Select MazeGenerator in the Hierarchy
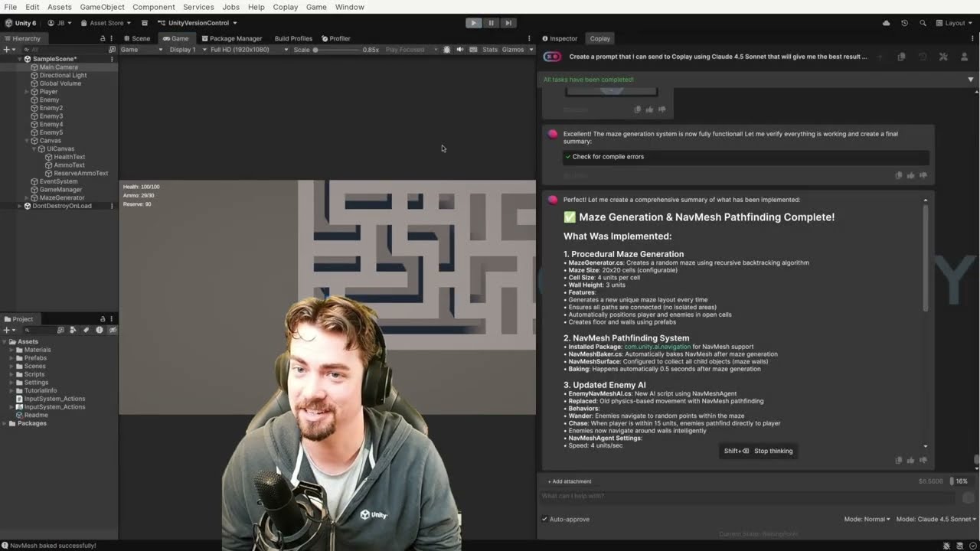The image size is (980, 551). click(61, 197)
